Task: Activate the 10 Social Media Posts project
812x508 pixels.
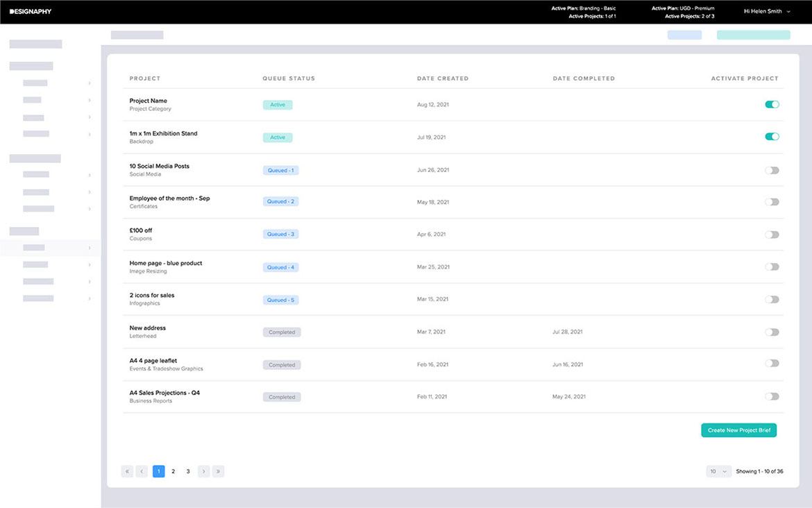Action: point(772,170)
